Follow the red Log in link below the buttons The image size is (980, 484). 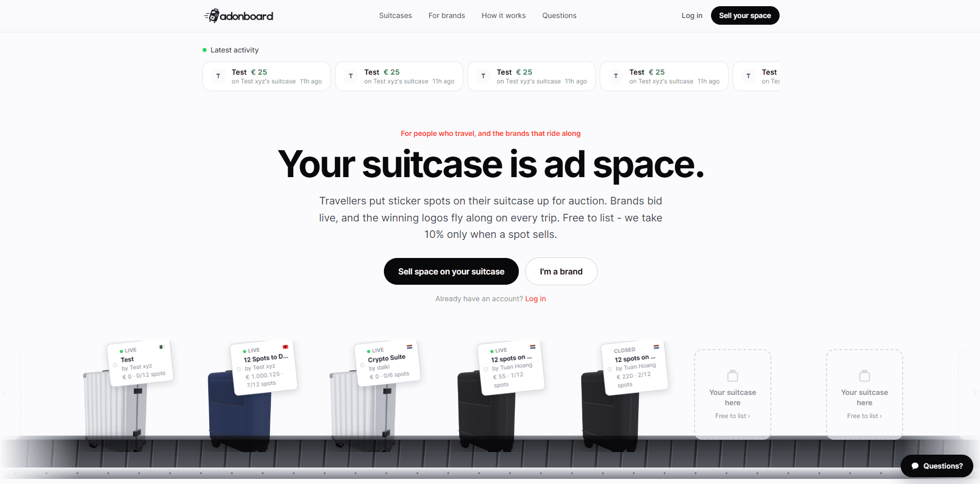[535, 299]
